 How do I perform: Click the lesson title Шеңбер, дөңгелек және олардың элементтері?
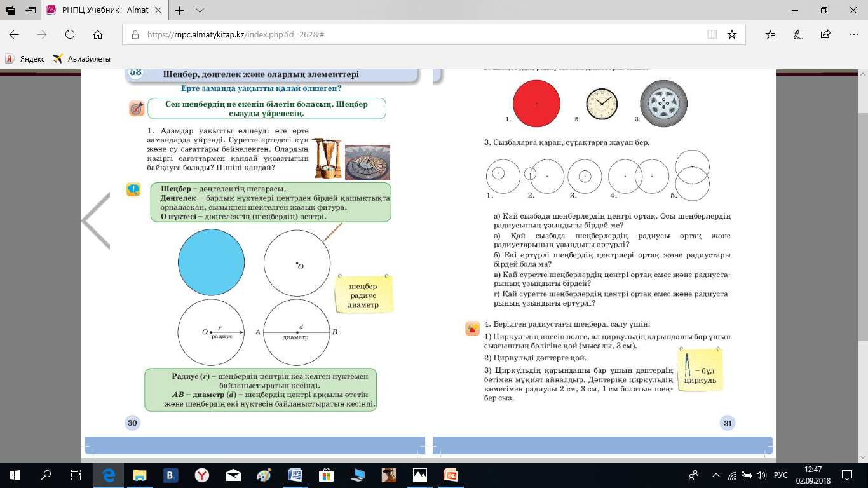(x=261, y=74)
